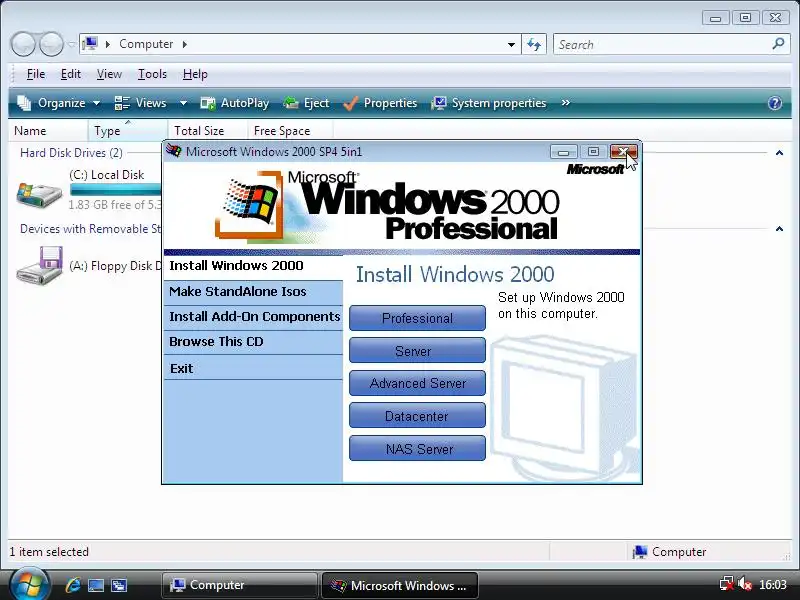Click the Hard Disk Drives (2) group label

point(71,153)
